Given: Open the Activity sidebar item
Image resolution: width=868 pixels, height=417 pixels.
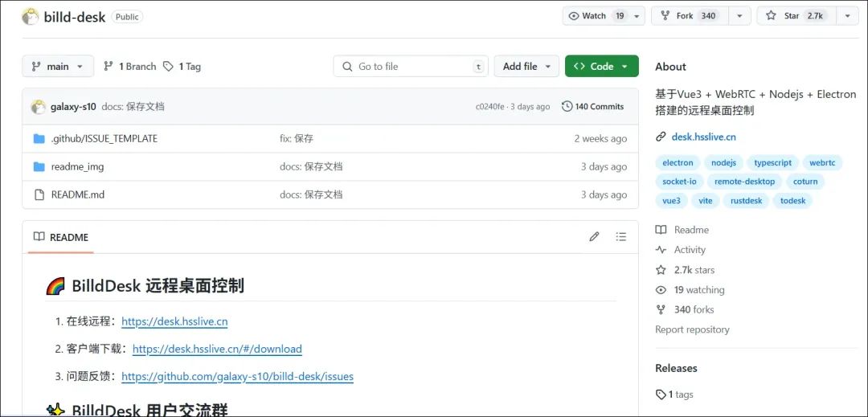Looking at the screenshot, I should point(689,250).
